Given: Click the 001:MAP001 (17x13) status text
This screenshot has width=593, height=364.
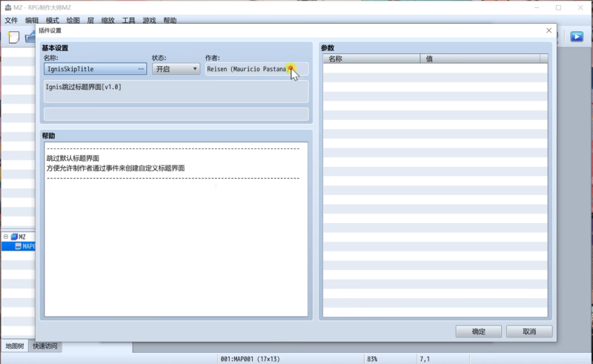Looking at the screenshot, I should point(250,359).
